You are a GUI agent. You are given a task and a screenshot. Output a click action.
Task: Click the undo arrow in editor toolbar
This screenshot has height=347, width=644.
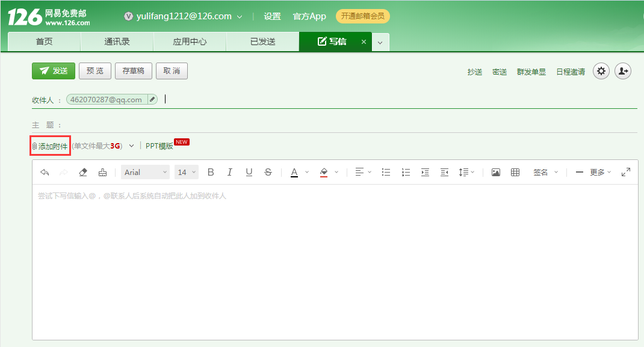(45, 173)
